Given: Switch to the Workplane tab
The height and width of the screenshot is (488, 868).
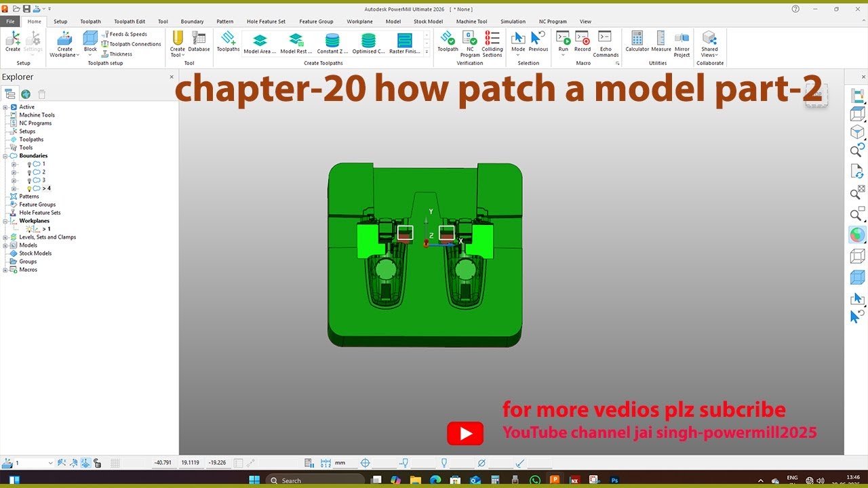Looking at the screenshot, I should click(359, 22).
